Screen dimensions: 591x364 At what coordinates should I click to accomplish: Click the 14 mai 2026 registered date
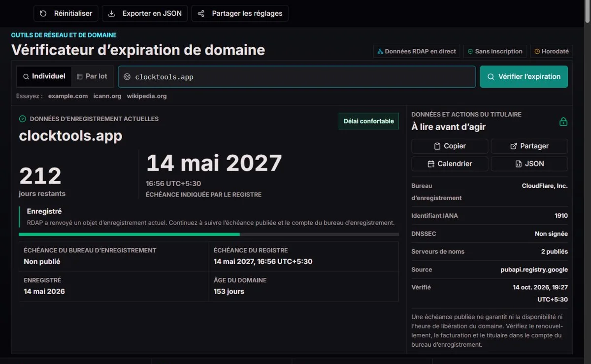44,291
